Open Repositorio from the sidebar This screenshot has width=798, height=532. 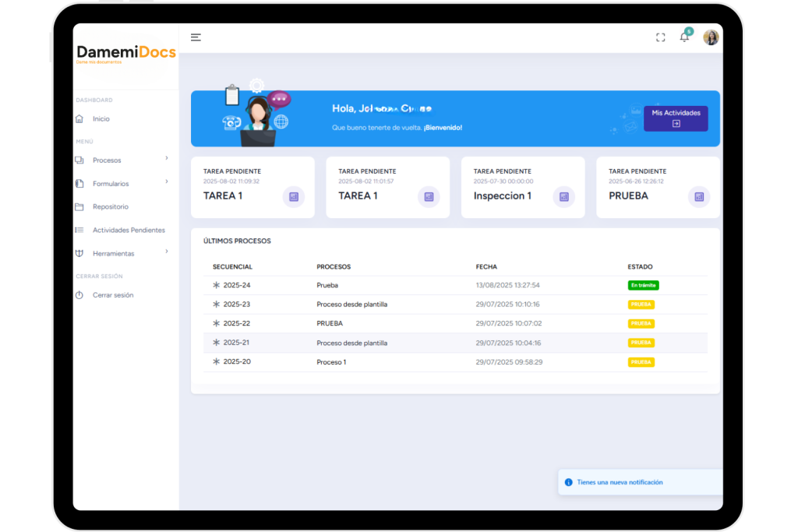tap(110, 207)
